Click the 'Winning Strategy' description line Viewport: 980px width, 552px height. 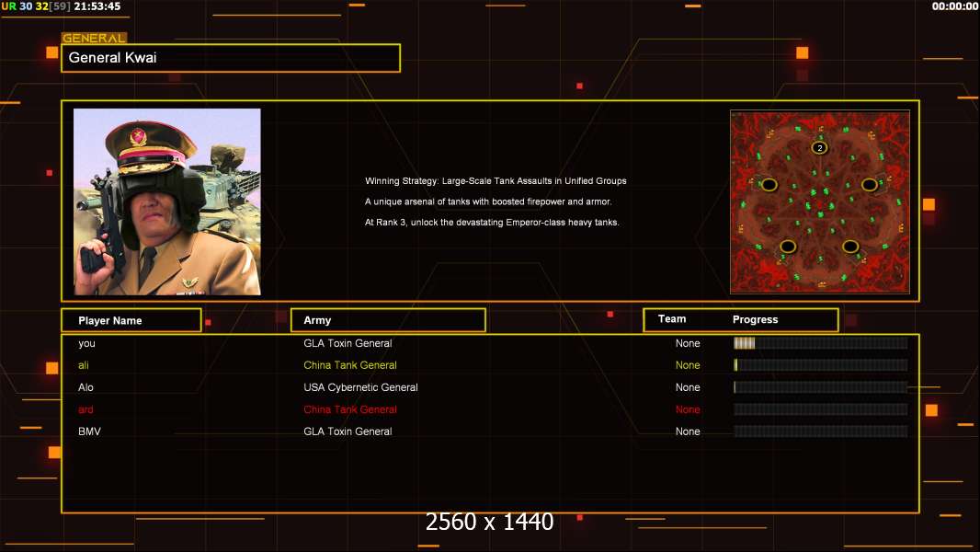coord(496,180)
